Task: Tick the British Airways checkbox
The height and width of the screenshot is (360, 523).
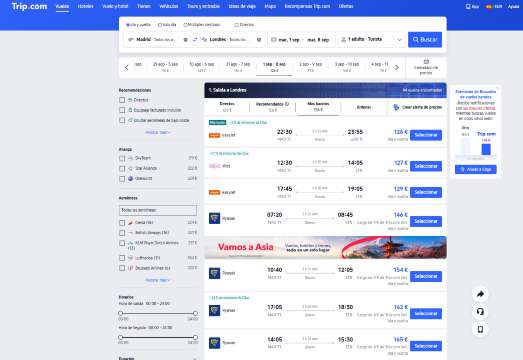Action: coord(122,233)
